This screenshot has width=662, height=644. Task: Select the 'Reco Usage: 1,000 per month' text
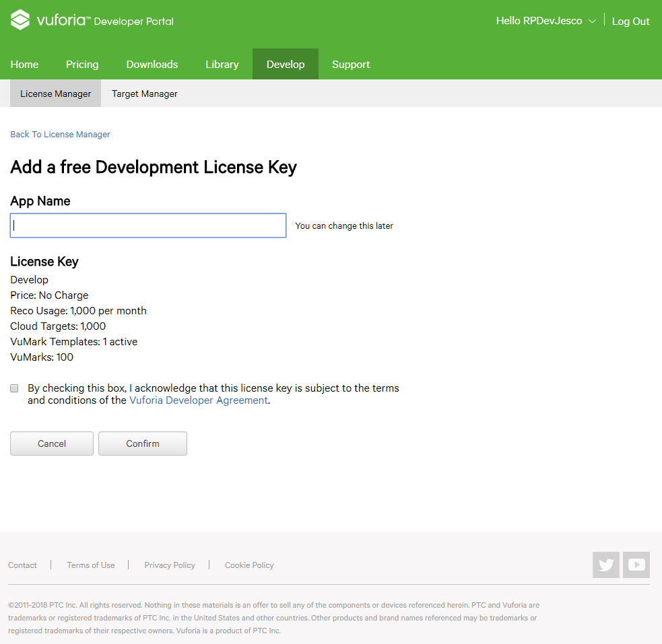(x=78, y=311)
